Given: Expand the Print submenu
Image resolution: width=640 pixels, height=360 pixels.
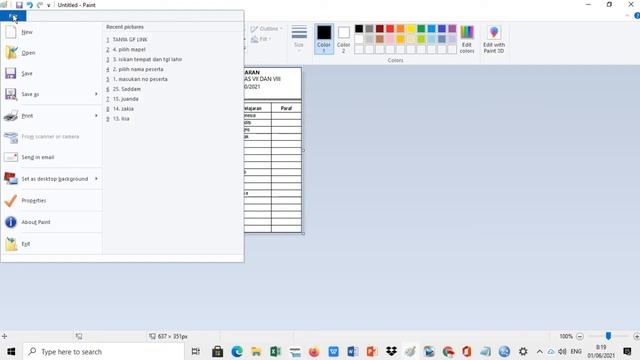Looking at the screenshot, I should (x=96, y=116).
